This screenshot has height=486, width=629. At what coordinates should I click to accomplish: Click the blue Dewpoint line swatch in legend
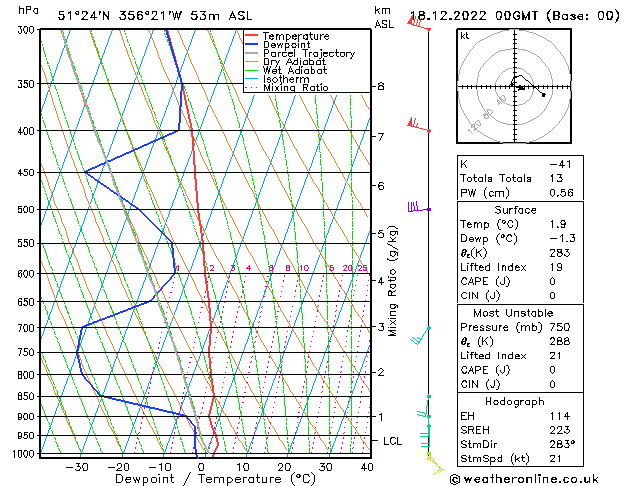(252, 45)
